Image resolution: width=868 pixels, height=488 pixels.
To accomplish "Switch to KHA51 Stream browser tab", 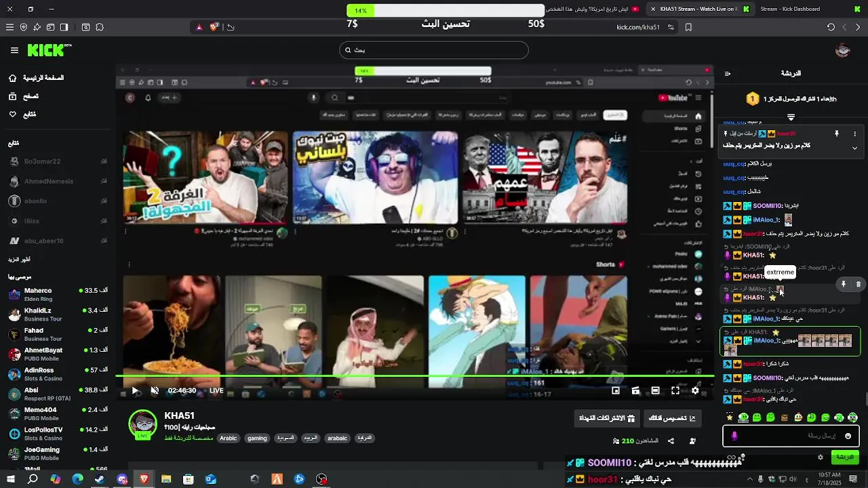I will [x=701, y=9].
